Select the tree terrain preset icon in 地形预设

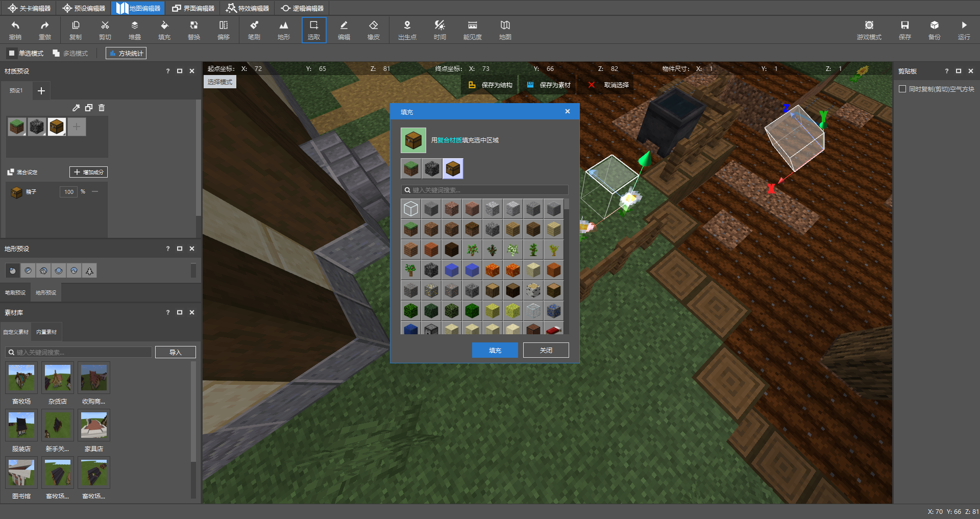[89, 270]
